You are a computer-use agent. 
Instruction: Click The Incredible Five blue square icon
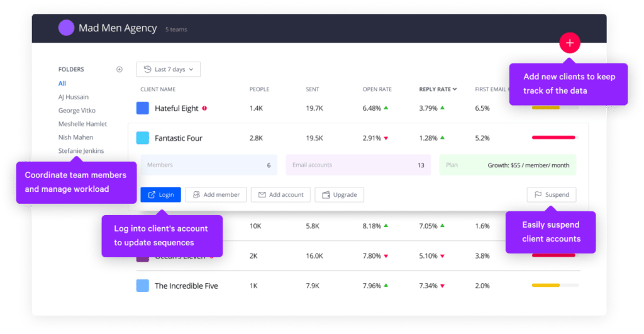[x=143, y=286]
